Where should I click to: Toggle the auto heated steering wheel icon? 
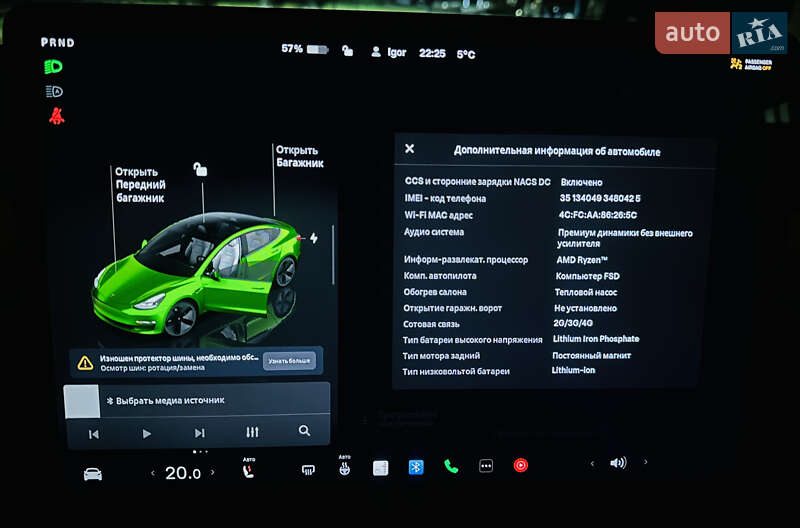click(x=345, y=466)
